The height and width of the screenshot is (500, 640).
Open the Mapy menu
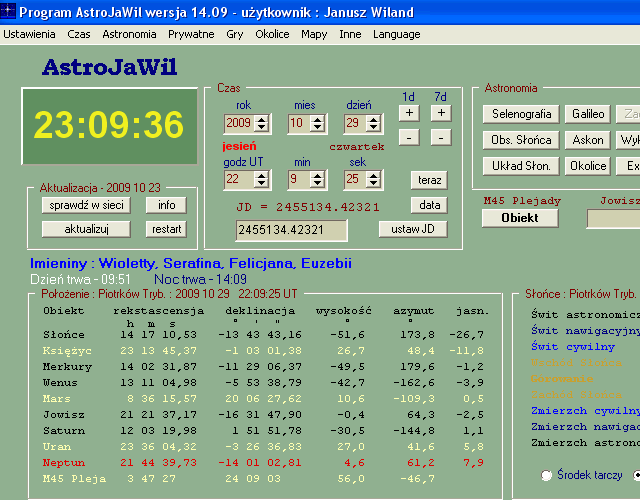314,34
